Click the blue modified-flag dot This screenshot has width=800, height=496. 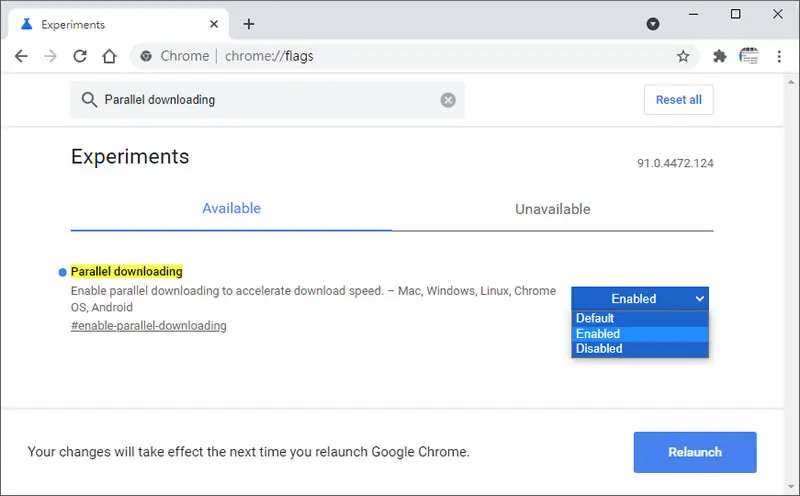point(62,272)
